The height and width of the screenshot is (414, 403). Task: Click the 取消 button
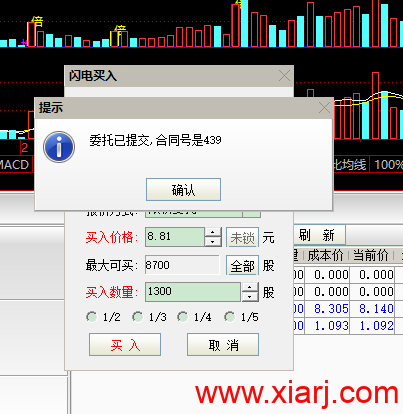pos(223,345)
